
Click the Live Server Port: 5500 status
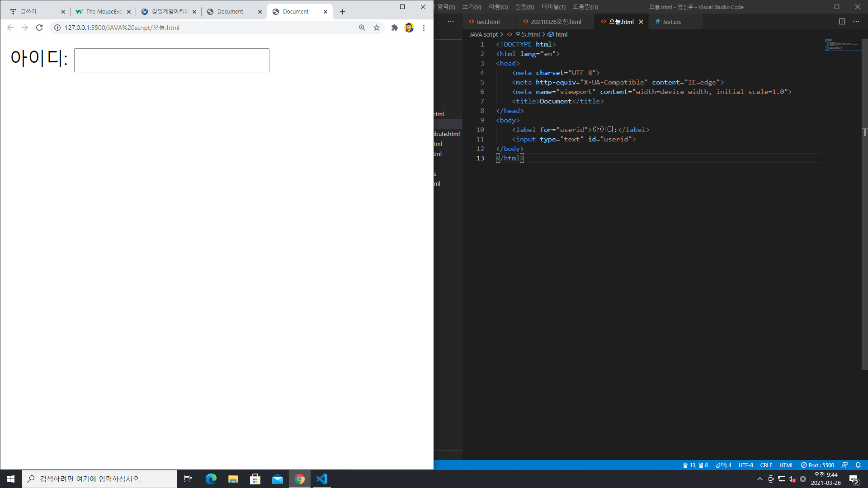coord(817,465)
